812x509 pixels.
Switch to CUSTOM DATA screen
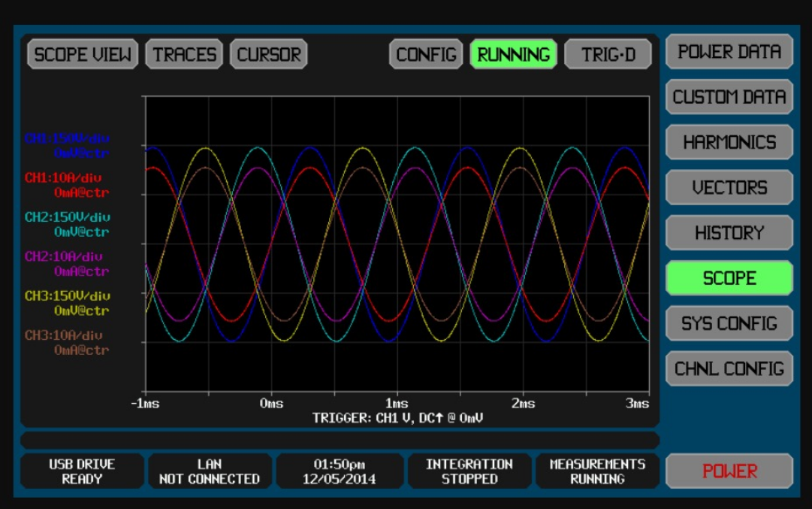pyautogui.click(x=729, y=96)
